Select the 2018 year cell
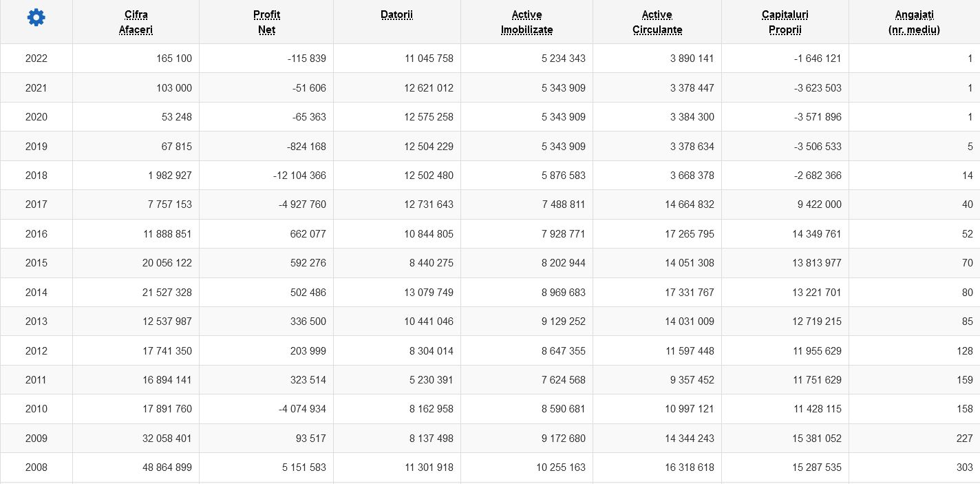The height and width of the screenshot is (484, 980). 36,176
